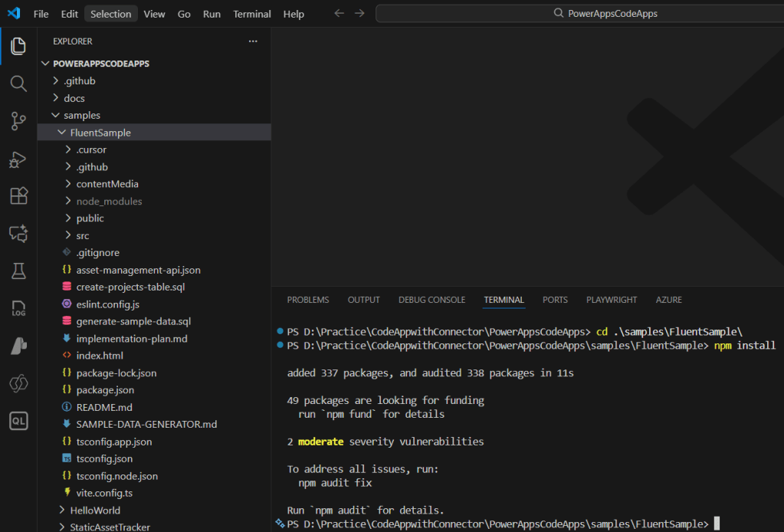The width and height of the screenshot is (784, 532).
Task: Open the Source Control view
Action: [18, 121]
